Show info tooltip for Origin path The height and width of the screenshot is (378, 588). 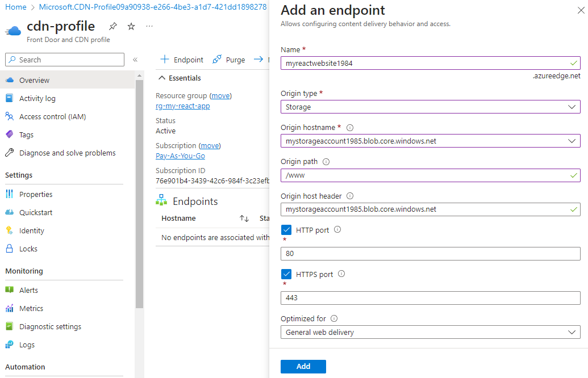tap(326, 162)
